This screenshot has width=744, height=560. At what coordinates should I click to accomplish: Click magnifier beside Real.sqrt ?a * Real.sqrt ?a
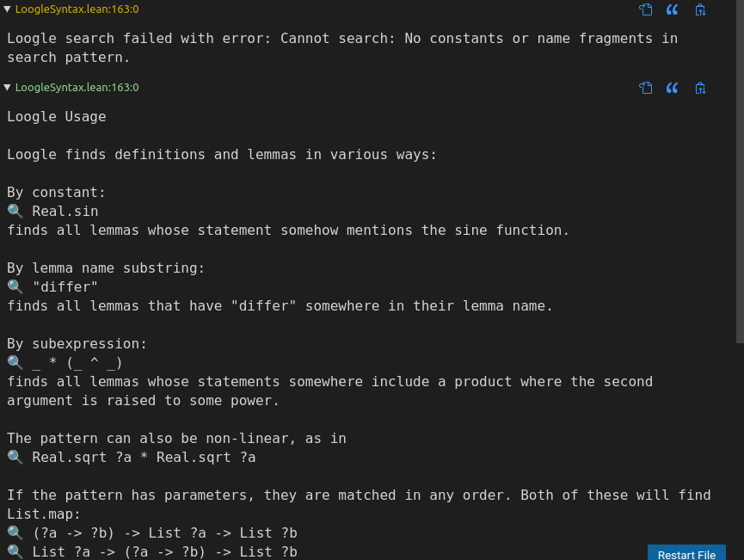(x=15, y=457)
